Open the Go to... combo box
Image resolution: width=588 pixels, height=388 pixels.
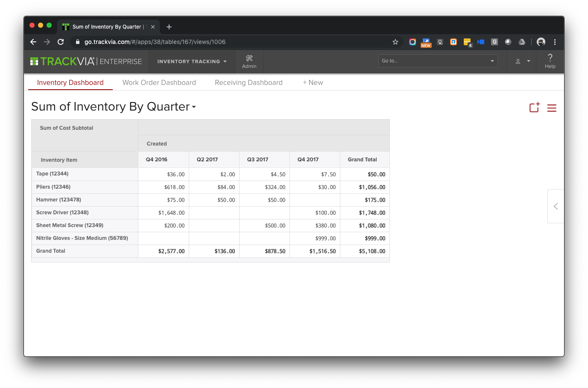tap(438, 61)
